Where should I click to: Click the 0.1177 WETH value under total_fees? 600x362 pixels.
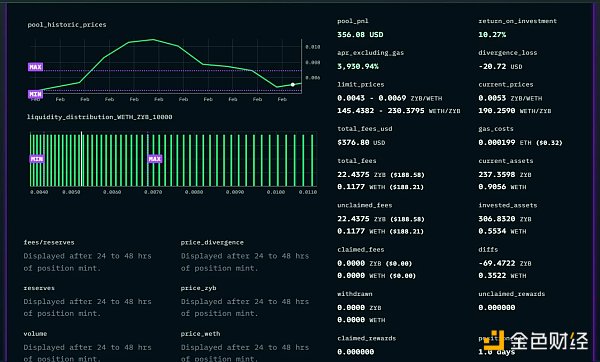tap(380, 187)
